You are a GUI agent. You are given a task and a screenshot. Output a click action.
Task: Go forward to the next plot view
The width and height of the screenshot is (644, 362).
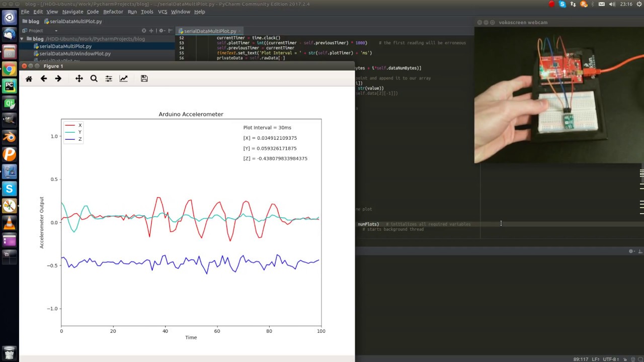click(x=58, y=79)
